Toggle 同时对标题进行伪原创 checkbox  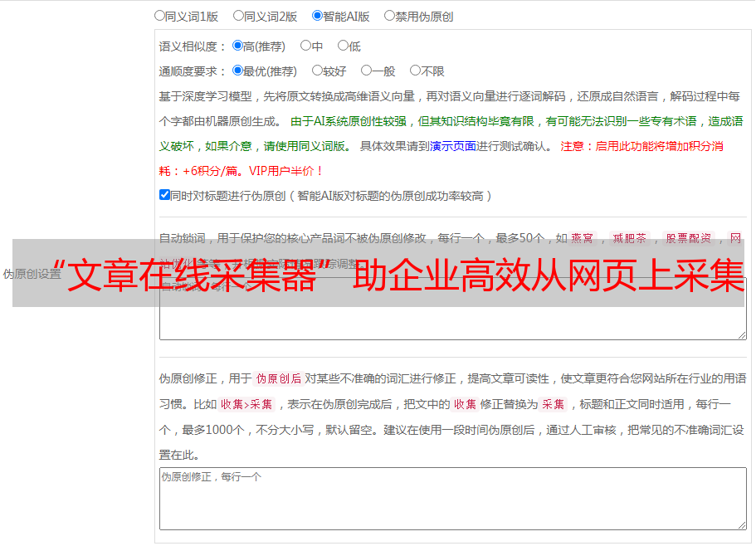tap(164, 195)
